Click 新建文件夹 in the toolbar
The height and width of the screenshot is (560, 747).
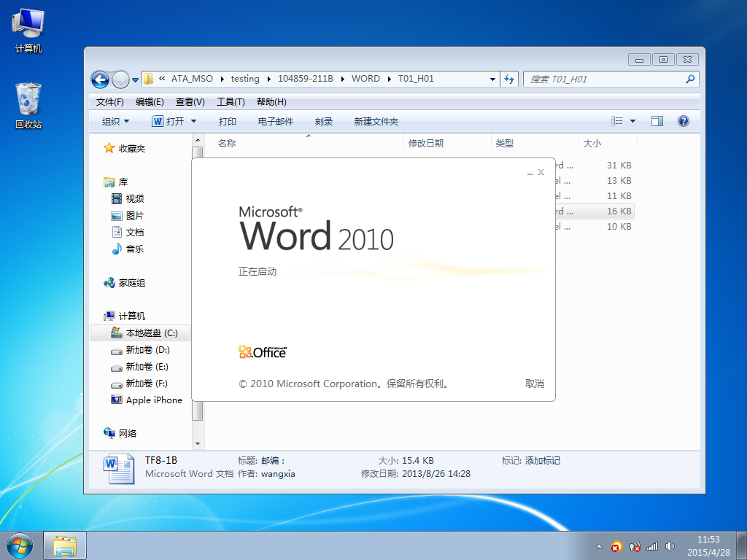(376, 122)
